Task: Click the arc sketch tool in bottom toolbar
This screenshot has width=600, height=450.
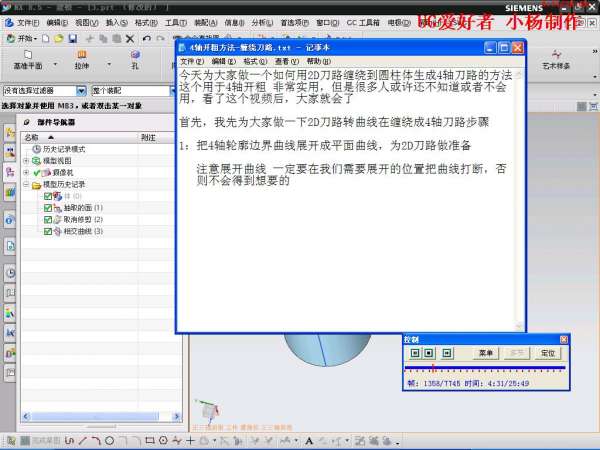Action: pos(96,441)
